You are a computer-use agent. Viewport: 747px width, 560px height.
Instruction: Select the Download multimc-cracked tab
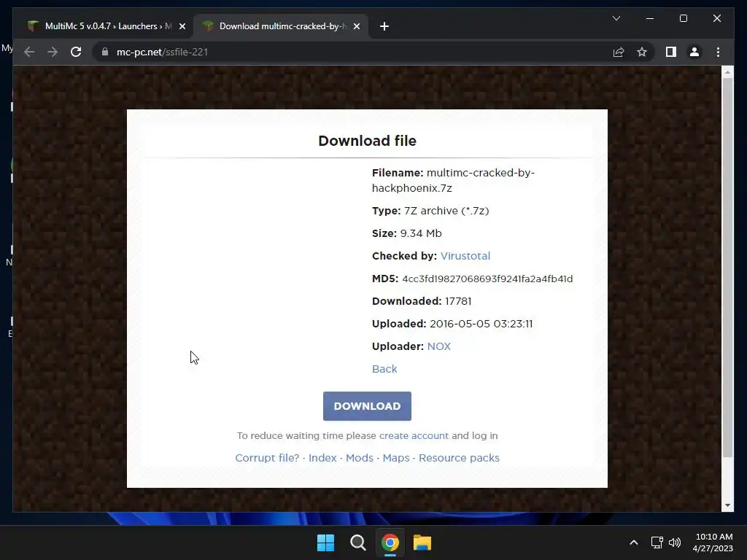(281, 26)
